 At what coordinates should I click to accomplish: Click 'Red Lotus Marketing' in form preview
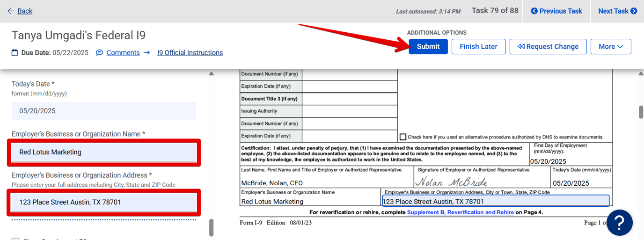pos(272,201)
